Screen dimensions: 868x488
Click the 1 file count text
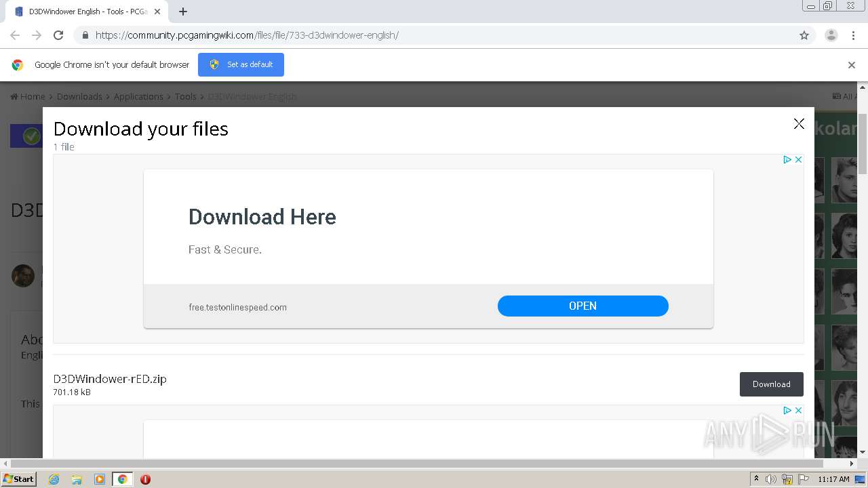[64, 147]
